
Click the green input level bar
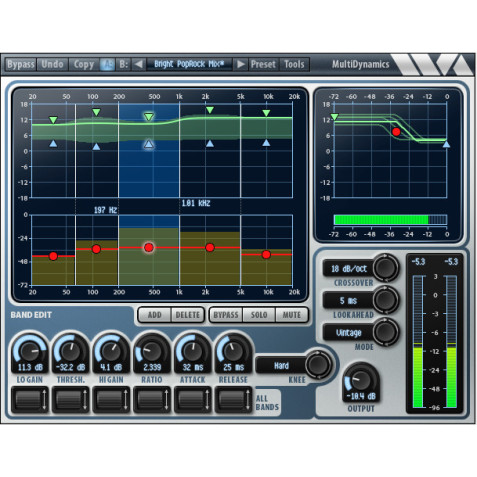[381, 220]
